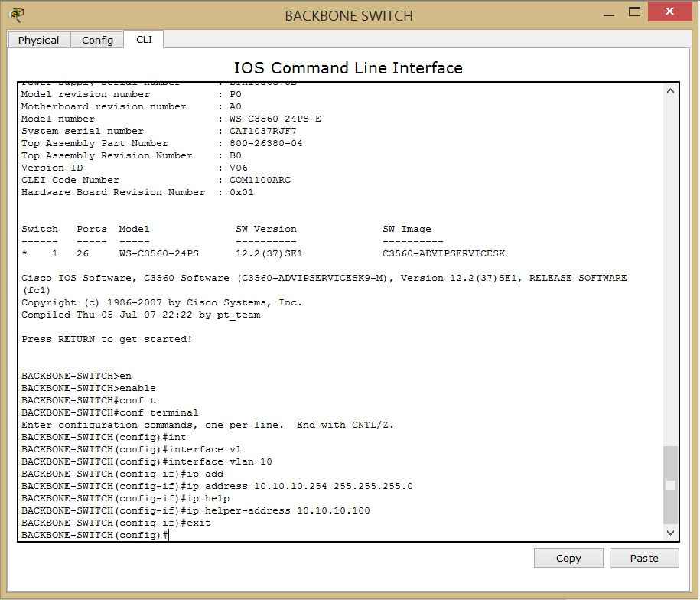Click the 'ip helper-address 10.10.10.100' line
Viewport: 700px width, 600px height.
tap(196, 510)
